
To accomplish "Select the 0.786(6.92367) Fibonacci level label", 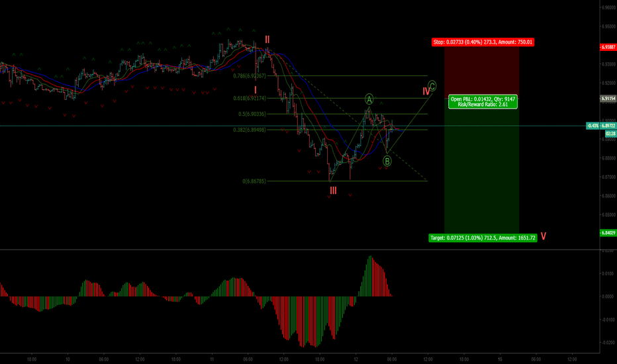I will [250, 76].
